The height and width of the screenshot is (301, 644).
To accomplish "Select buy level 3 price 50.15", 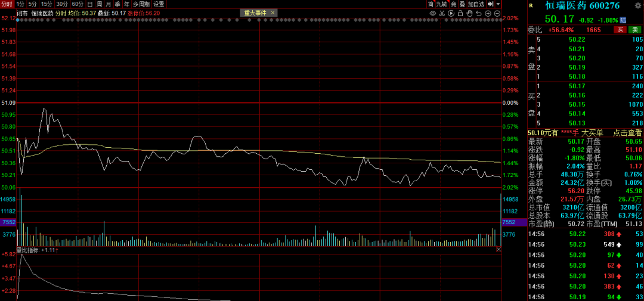I will click(577, 105).
